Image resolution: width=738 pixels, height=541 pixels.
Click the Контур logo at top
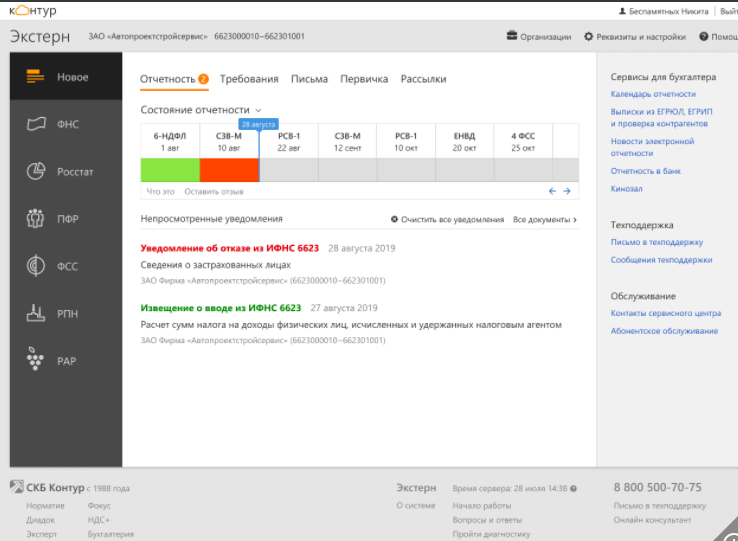point(33,10)
